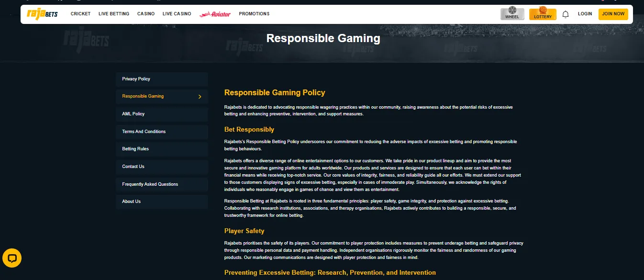
Task: Click the Preventing Excessive Betting heading
Action: (330, 273)
